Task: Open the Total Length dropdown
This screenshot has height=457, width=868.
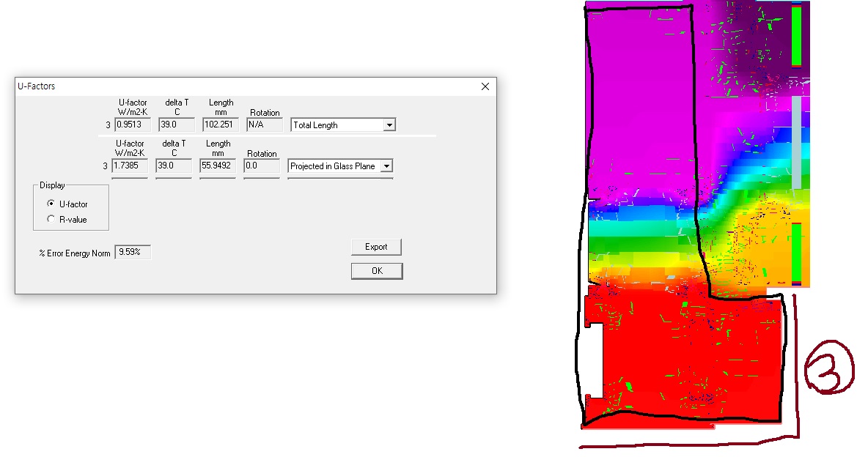Action: click(x=389, y=125)
